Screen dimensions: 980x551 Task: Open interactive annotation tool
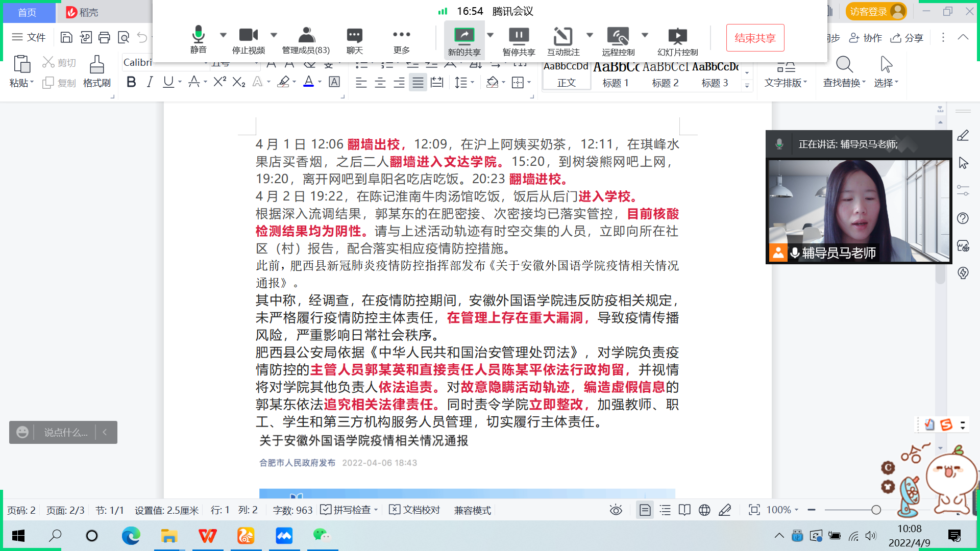click(563, 41)
